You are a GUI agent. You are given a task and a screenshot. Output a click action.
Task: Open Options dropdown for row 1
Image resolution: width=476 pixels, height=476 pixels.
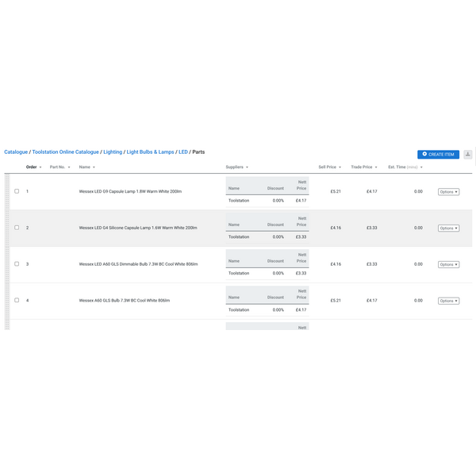pyautogui.click(x=448, y=191)
